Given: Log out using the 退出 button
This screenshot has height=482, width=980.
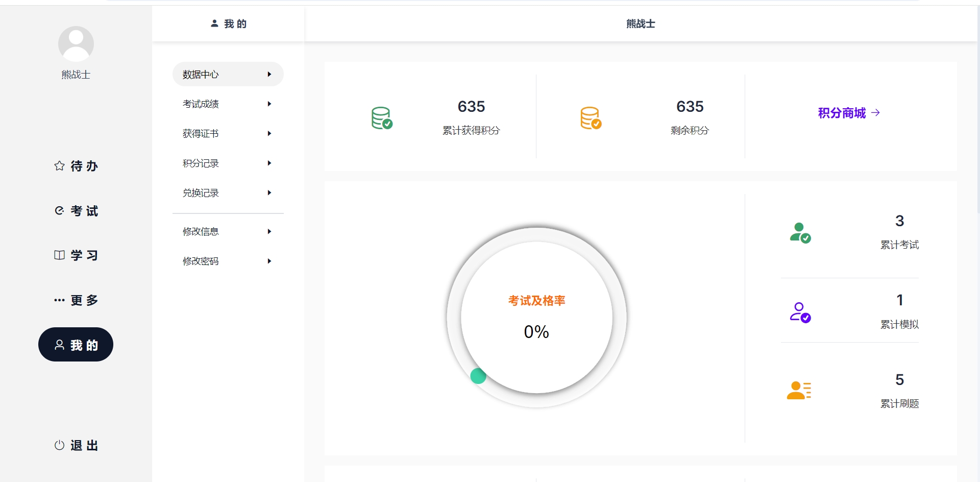Looking at the screenshot, I should click(x=76, y=445).
